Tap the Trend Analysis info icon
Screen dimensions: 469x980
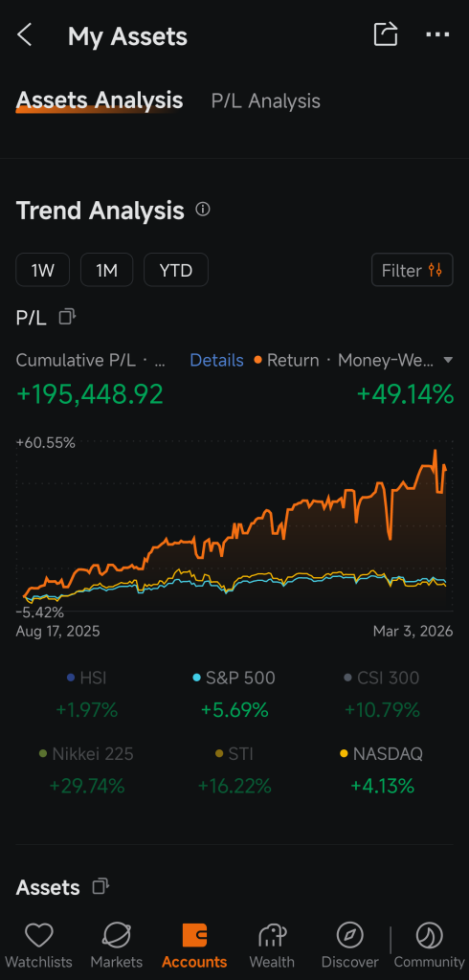point(203,210)
